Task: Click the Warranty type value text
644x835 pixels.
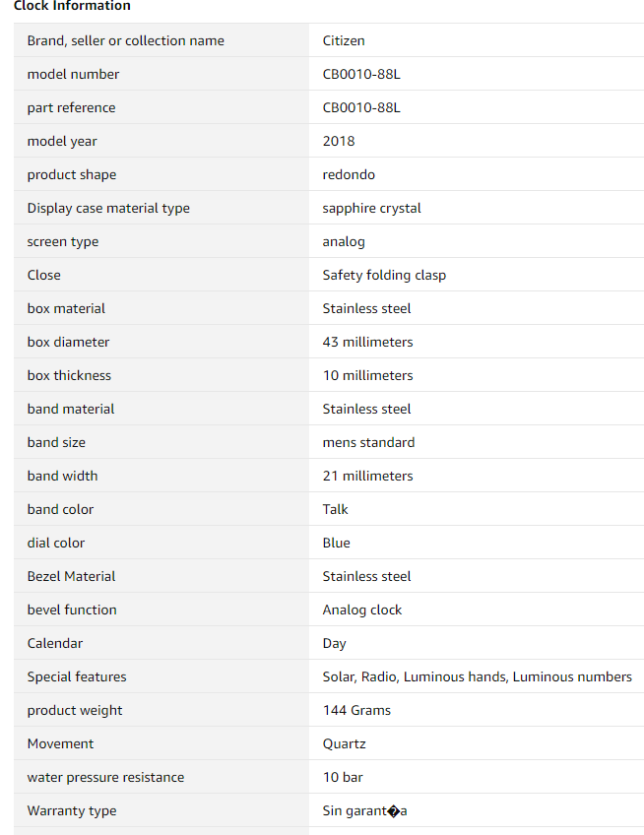Action: tap(365, 811)
